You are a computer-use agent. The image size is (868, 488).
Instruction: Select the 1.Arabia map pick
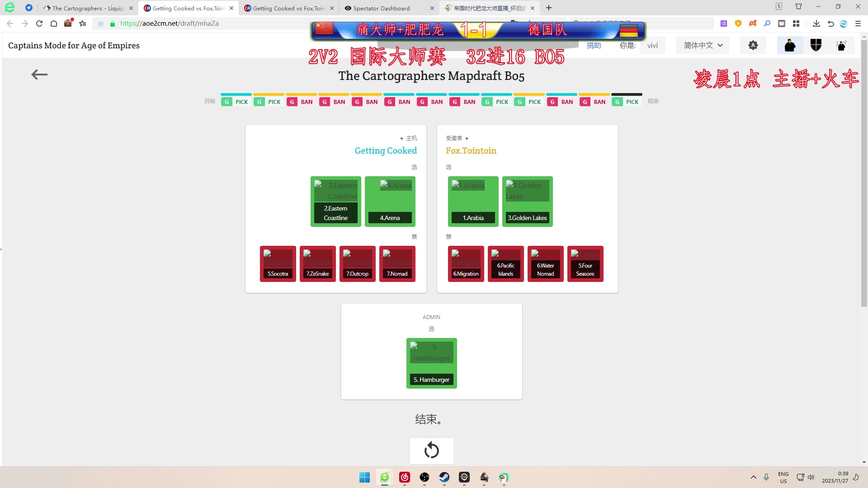point(473,201)
